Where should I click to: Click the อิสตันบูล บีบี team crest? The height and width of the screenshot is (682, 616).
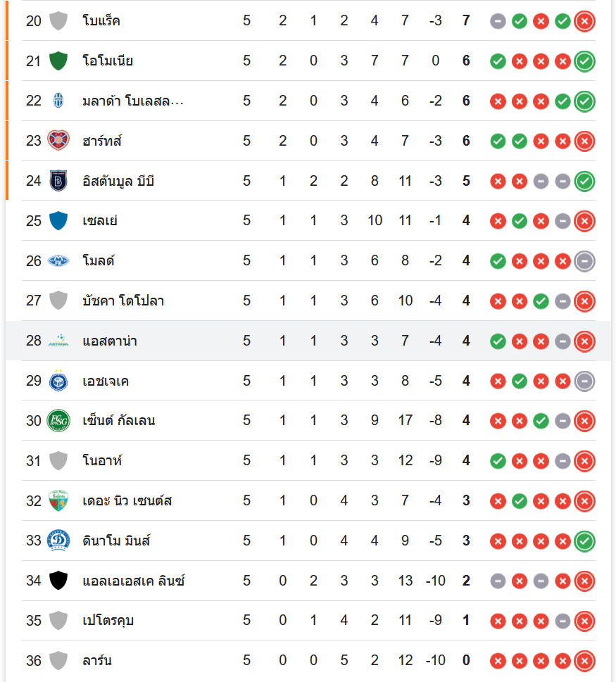[58, 181]
